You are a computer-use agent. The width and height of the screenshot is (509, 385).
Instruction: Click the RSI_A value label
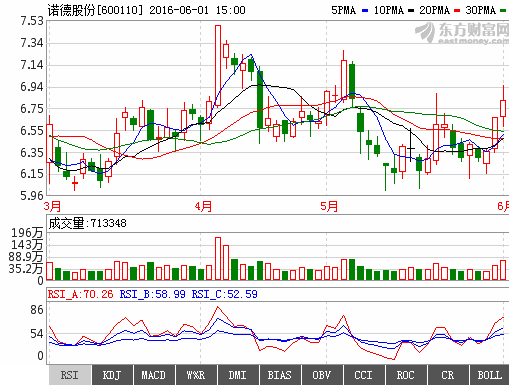[80, 294]
